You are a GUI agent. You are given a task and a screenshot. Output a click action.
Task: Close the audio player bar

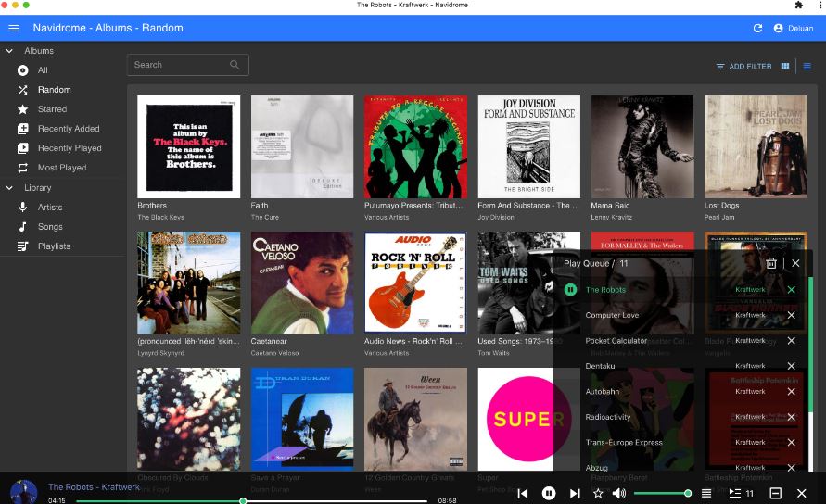801,494
